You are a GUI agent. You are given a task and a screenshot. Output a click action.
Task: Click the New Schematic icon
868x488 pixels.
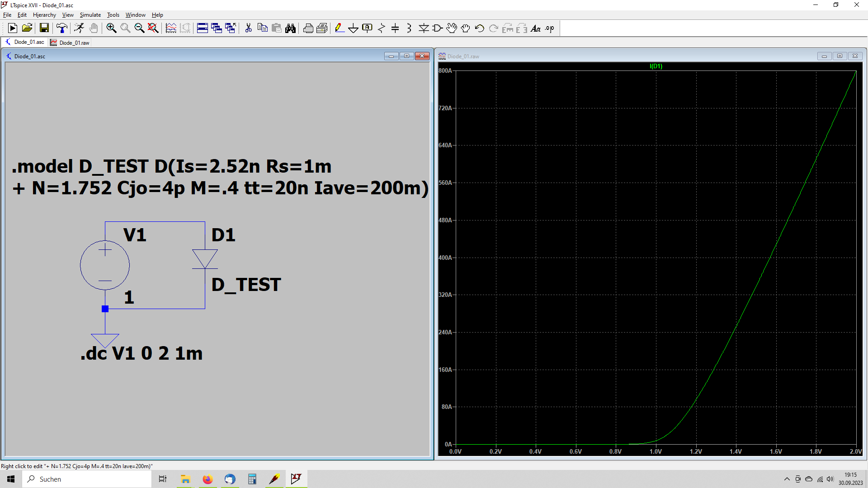(x=13, y=28)
